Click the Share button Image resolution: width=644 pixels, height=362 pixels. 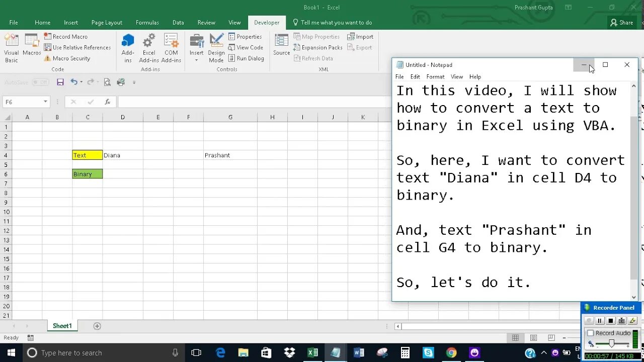pyautogui.click(x=622, y=23)
